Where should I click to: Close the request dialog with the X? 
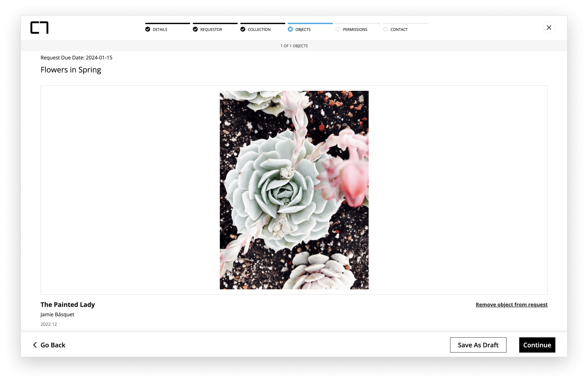(549, 28)
